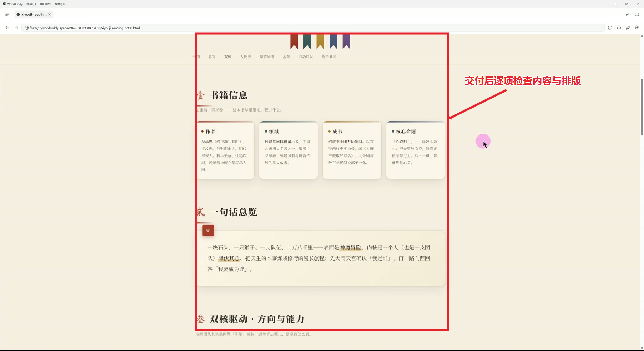
Task: Jump to 双核 in the page nav
Action: [x=228, y=57]
